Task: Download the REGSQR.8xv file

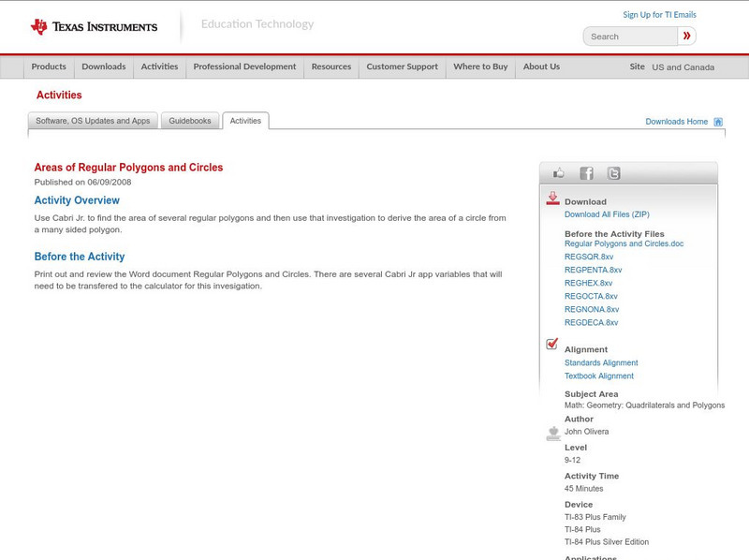Action: (x=589, y=257)
